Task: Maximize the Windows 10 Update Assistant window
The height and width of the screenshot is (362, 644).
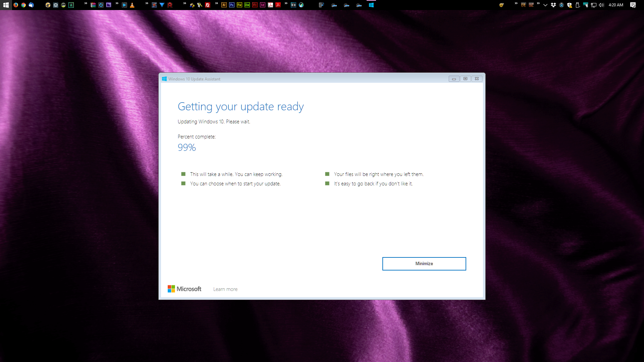Action: tap(465, 79)
